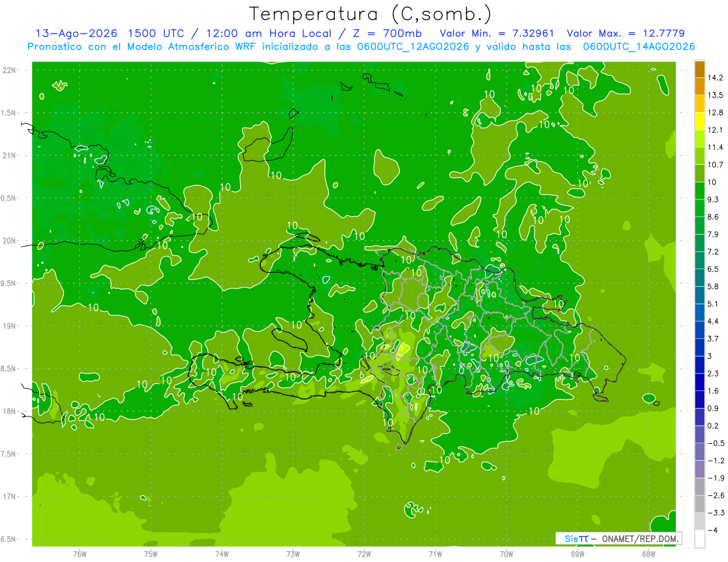The image size is (728, 562).
Task: Click the legend value '1.6'
Action: [713, 391]
